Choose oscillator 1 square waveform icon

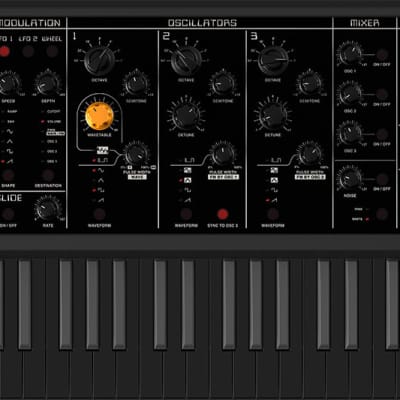100,190
